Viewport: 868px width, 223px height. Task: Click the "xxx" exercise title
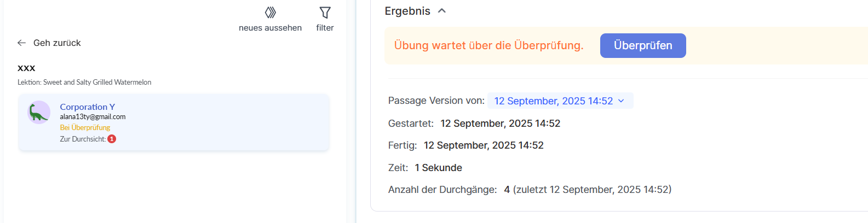tap(26, 68)
